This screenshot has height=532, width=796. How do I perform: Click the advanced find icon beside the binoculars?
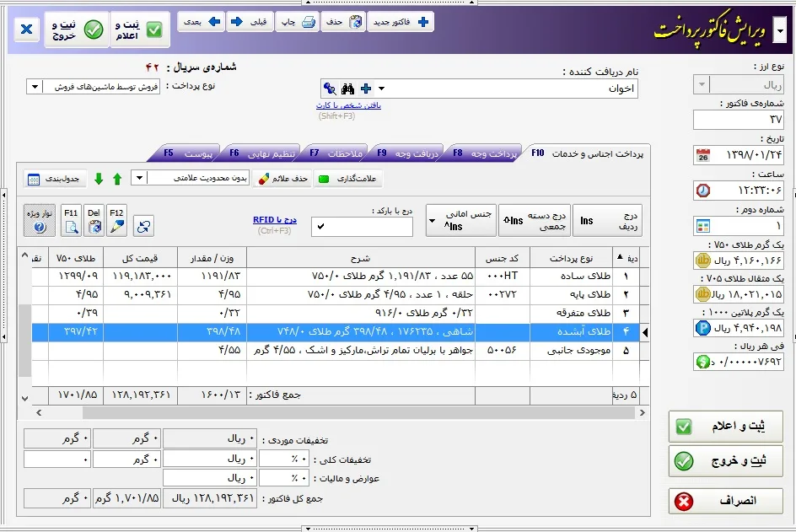[330, 89]
